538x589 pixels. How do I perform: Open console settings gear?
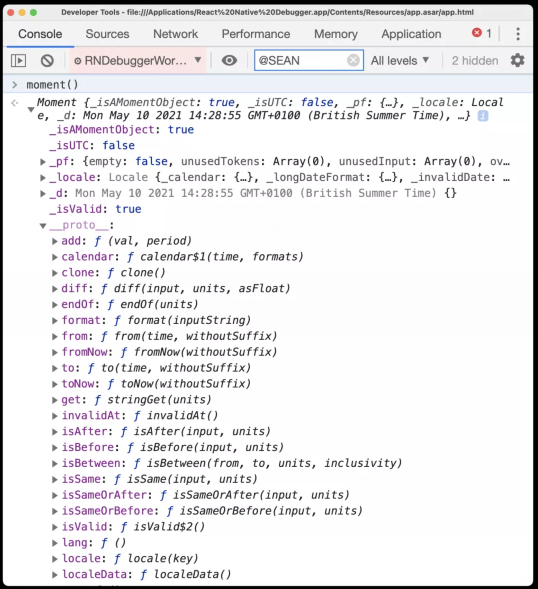(x=517, y=60)
